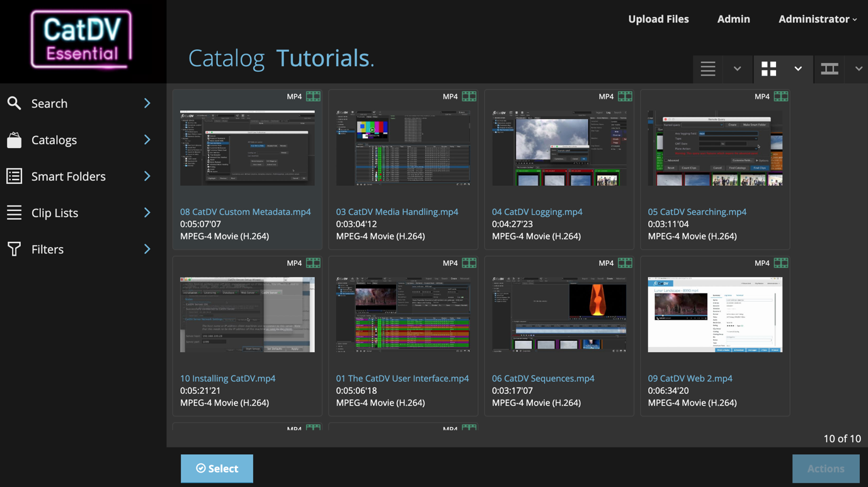The height and width of the screenshot is (487, 868).
Task: Click the Select button
Action: tap(217, 469)
